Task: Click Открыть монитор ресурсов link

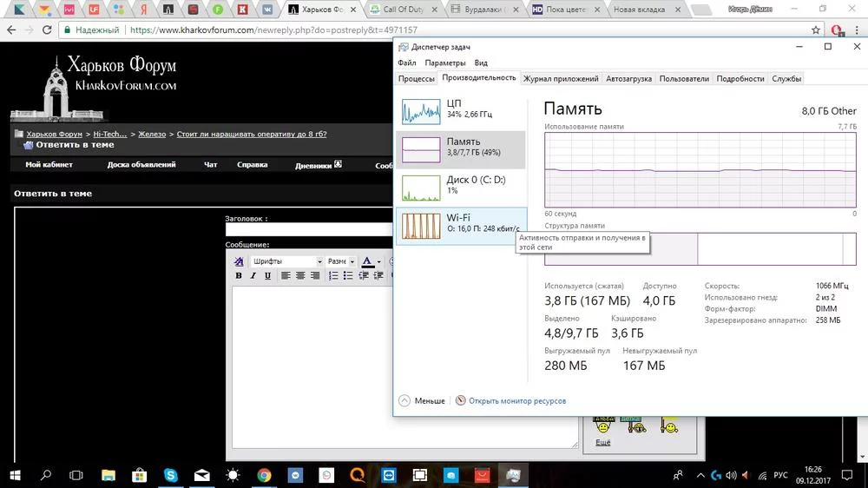Action: [x=516, y=401]
